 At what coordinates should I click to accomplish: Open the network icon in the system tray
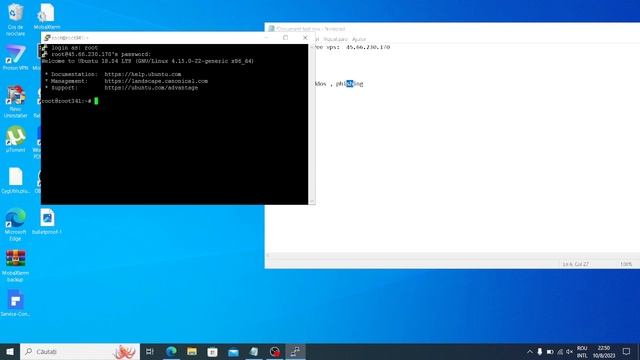560,351
